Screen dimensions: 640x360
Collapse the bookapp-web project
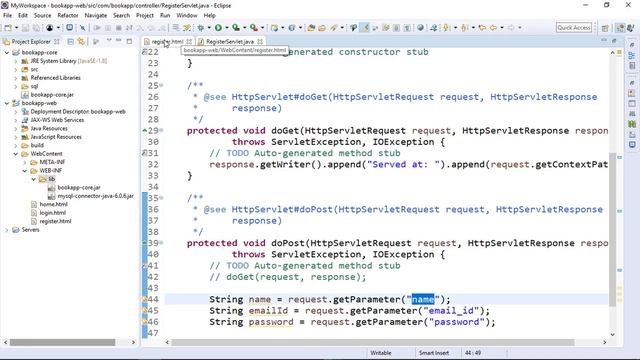pos(7,103)
